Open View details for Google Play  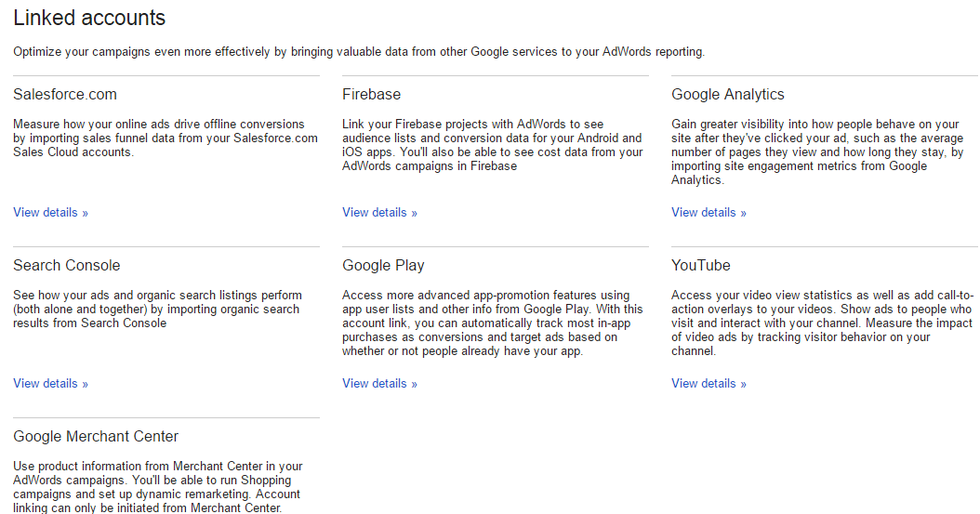(x=379, y=384)
